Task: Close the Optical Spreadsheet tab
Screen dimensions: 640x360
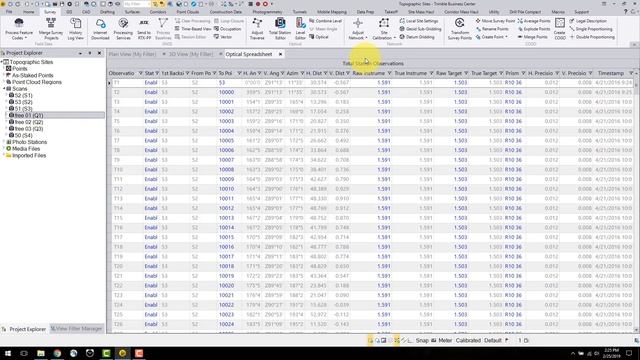Action: pyautogui.click(x=280, y=54)
